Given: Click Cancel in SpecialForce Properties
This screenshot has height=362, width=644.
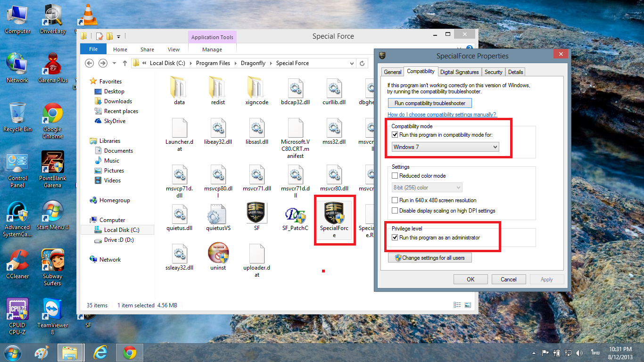Looking at the screenshot, I should (509, 280).
